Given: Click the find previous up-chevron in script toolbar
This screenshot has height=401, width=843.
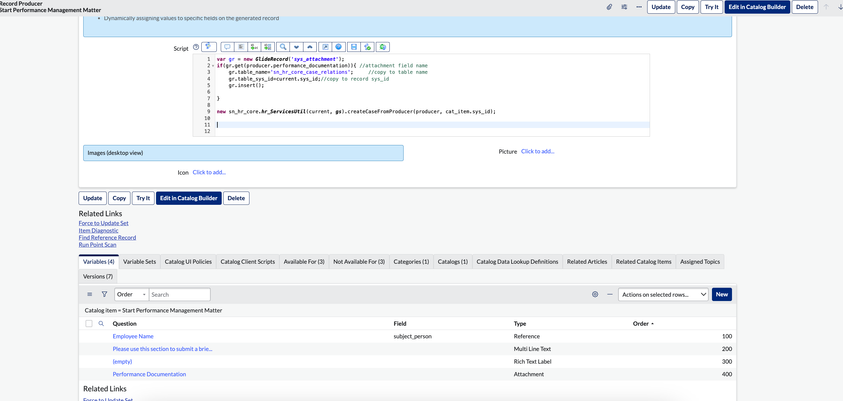Looking at the screenshot, I should (x=310, y=47).
